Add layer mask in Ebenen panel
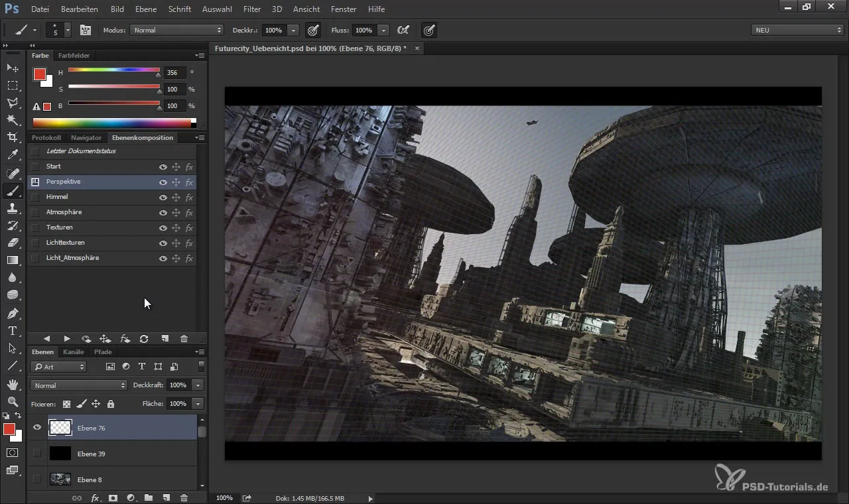 tap(113, 497)
